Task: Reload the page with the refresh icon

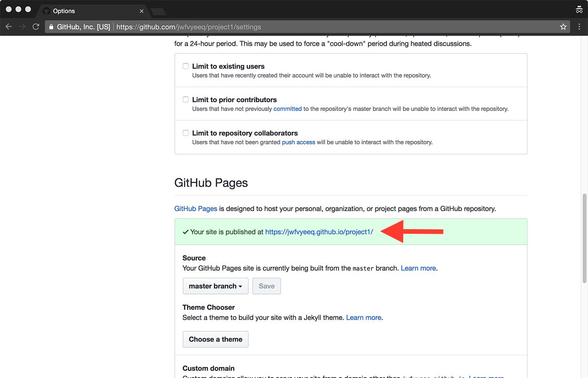Action: click(36, 27)
